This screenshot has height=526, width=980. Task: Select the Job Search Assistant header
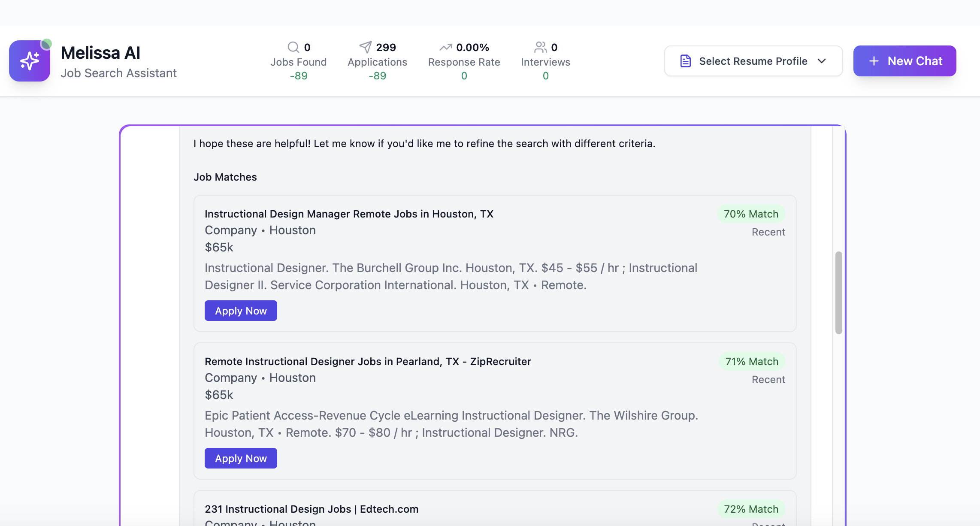(119, 73)
